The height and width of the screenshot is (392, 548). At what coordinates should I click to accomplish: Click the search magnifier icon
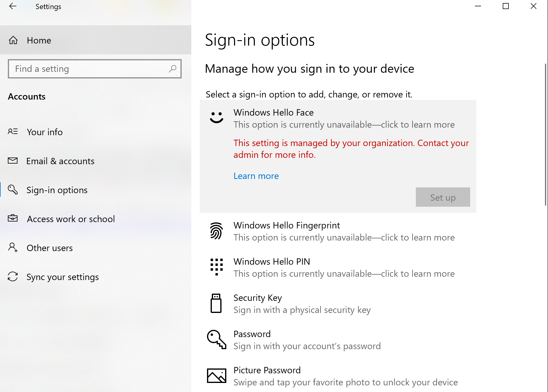tap(173, 69)
